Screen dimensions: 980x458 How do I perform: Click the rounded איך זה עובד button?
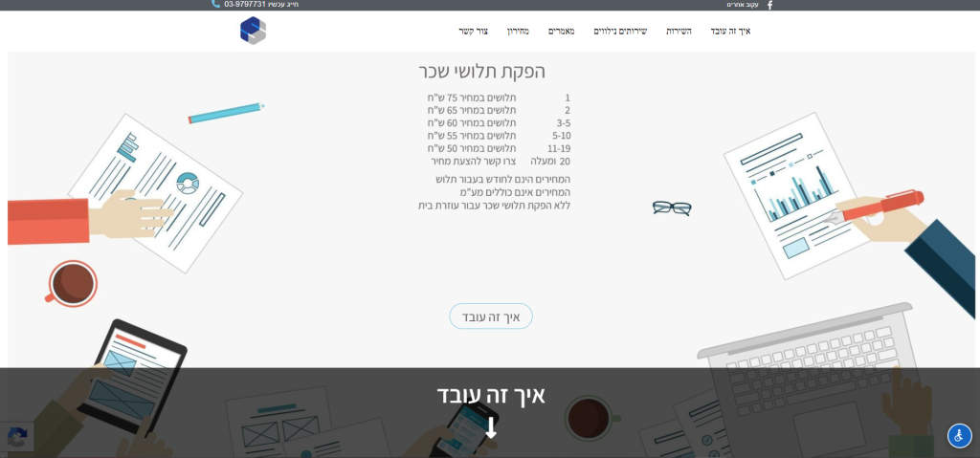tap(491, 316)
